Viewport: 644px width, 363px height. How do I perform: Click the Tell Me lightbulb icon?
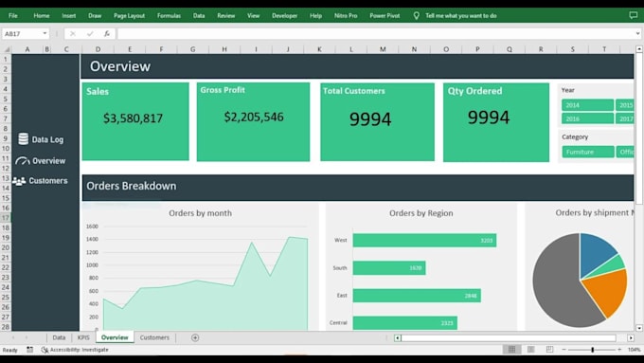click(416, 15)
